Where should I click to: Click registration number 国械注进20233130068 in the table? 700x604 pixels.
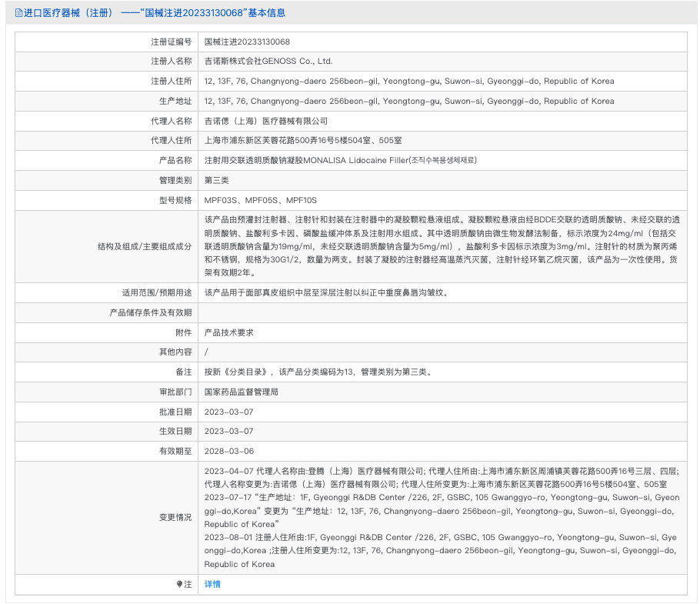(x=247, y=42)
